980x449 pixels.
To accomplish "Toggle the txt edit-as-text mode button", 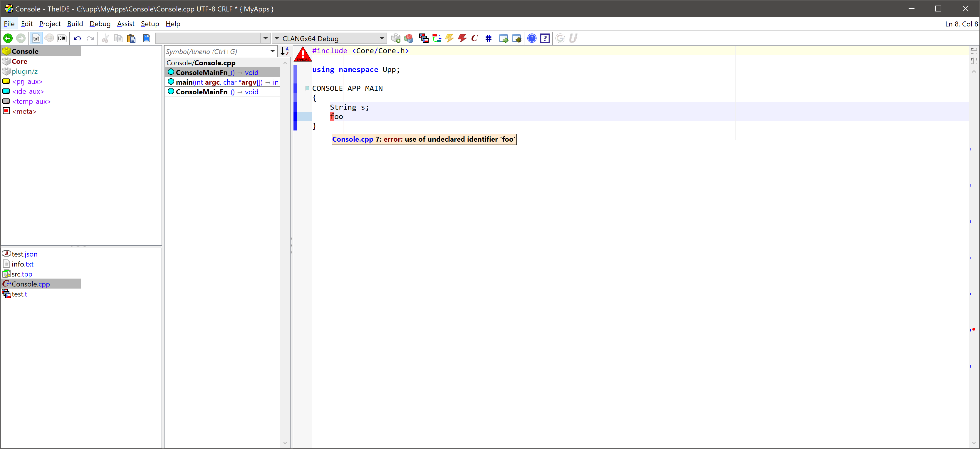I will click(36, 38).
